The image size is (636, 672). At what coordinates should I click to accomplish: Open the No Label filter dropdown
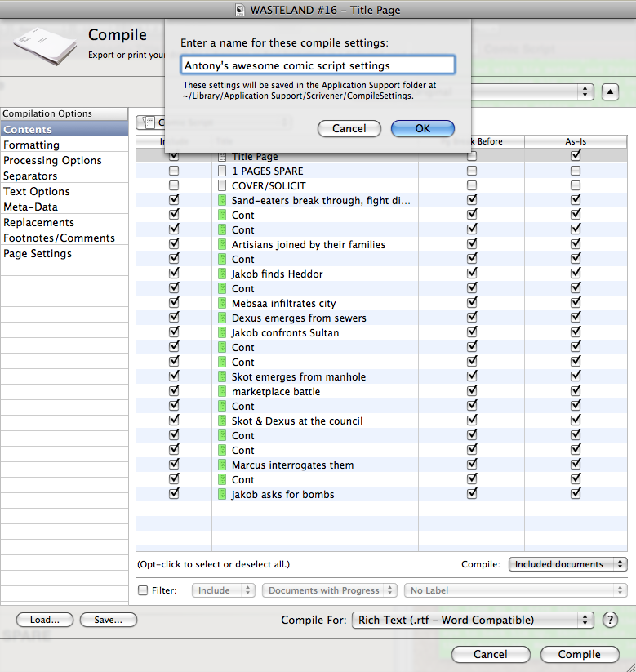516,590
